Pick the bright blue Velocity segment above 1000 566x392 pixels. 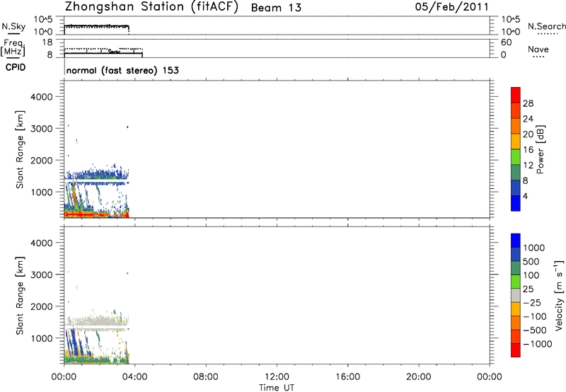(516, 241)
